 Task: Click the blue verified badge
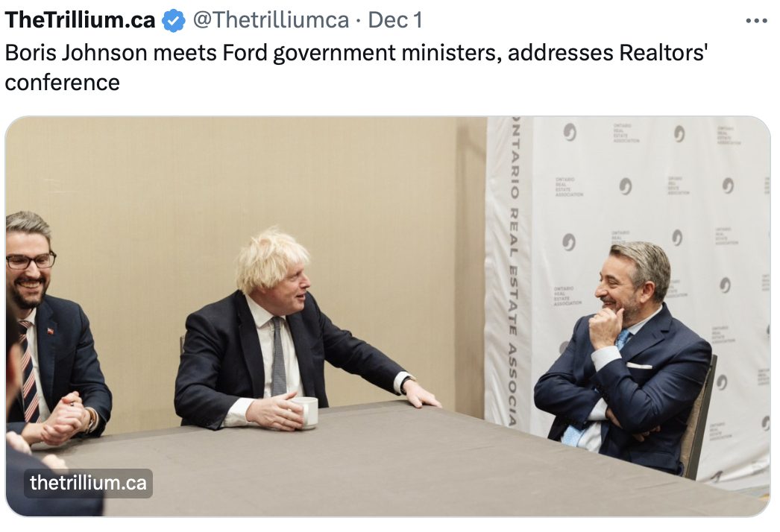pos(174,21)
